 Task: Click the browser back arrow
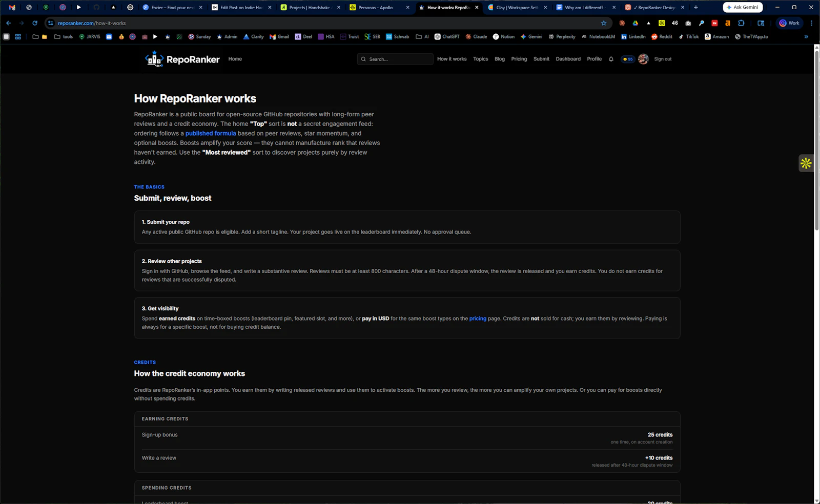pos(8,23)
